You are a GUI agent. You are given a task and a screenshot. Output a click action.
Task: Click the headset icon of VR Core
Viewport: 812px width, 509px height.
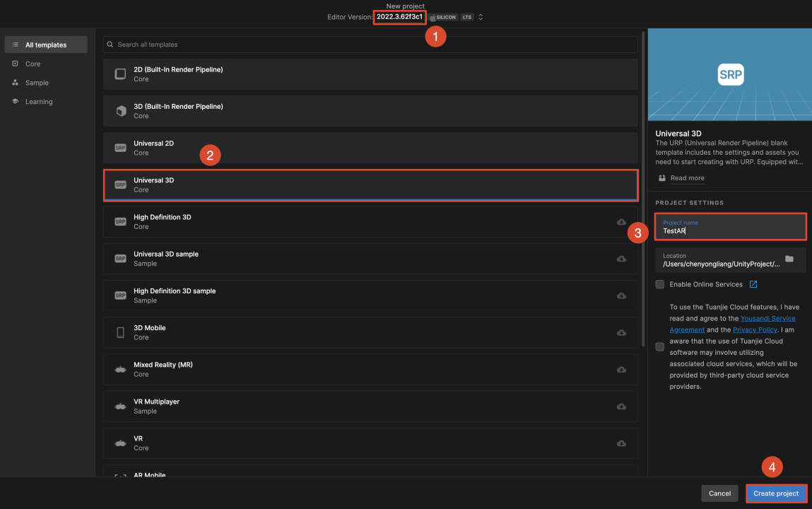[120, 443]
